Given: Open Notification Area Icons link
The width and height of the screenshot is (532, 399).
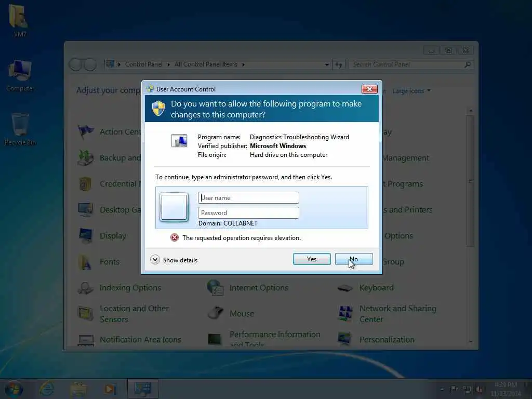Looking at the screenshot, I should (x=140, y=340).
